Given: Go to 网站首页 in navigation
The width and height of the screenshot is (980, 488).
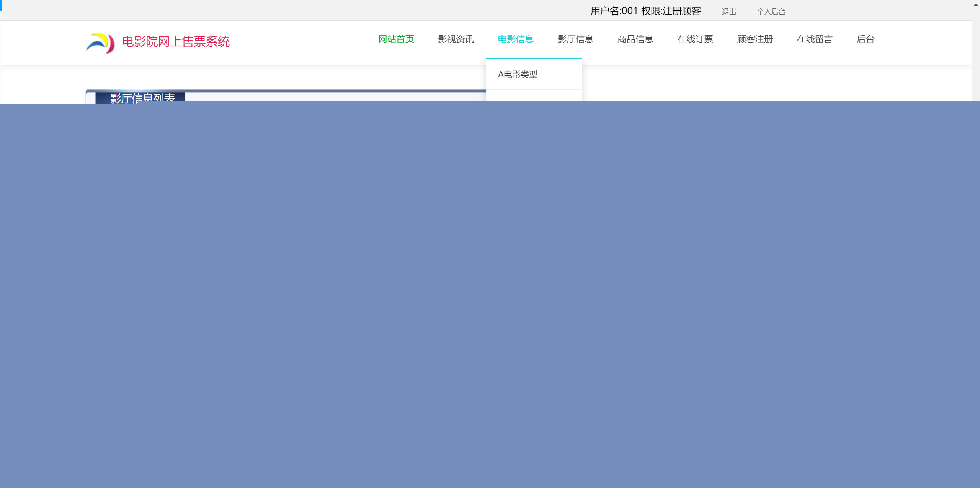Looking at the screenshot, I should pyautogui.click(x=396, y=39).
